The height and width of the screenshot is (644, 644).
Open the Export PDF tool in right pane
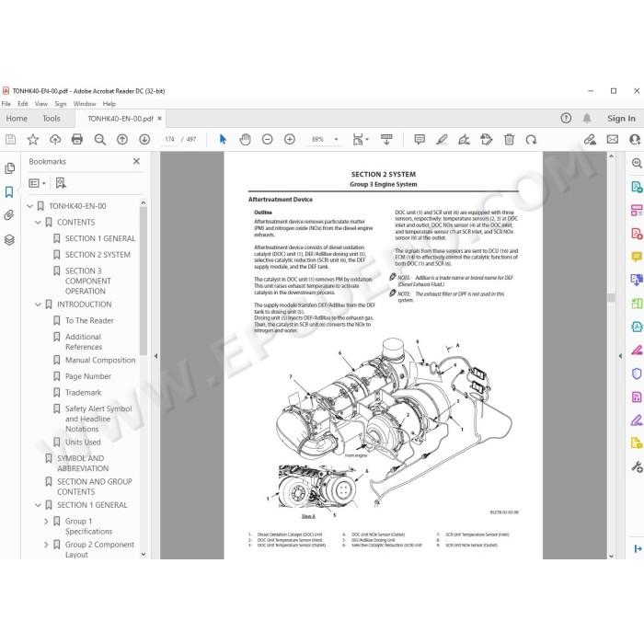click(637, 188)
